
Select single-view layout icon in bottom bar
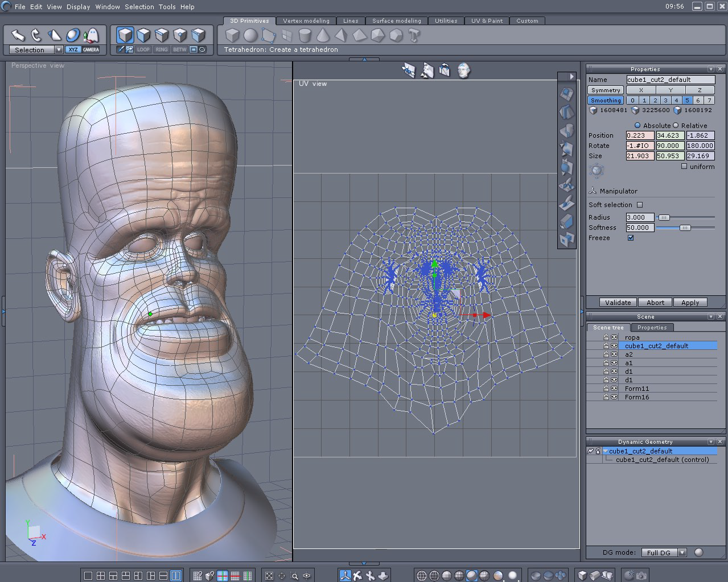[x=88, y=576]
